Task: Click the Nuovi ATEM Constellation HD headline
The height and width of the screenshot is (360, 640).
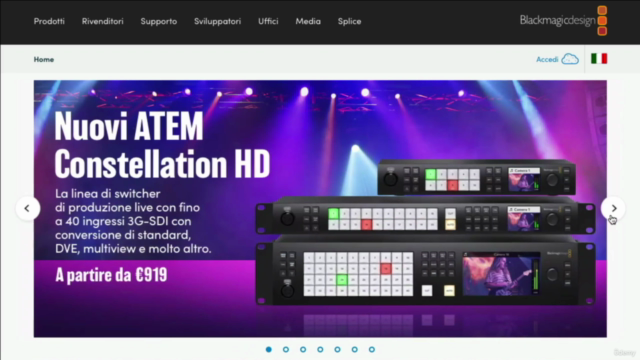Action: pos(162,144)
